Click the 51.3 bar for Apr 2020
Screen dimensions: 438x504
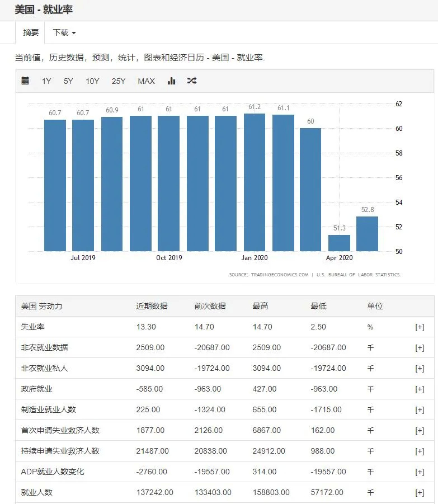coord(339,243)
